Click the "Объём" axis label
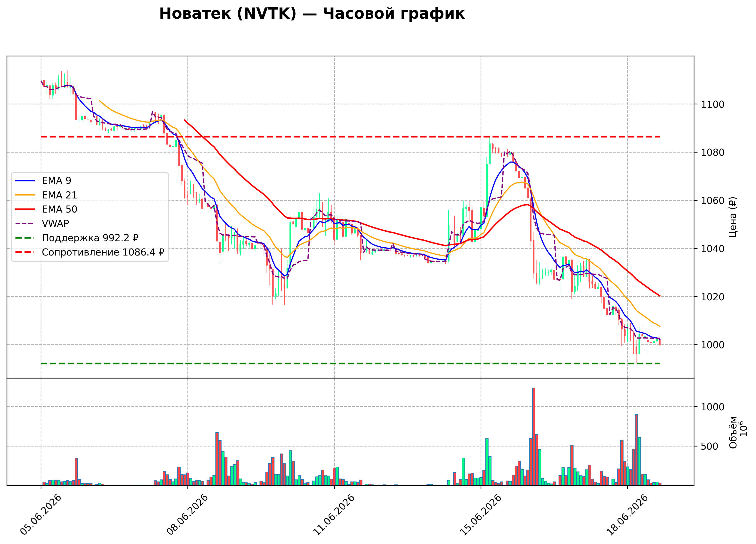Image resolution: width=756 pixels, height=544 pixels. point(733,432)
